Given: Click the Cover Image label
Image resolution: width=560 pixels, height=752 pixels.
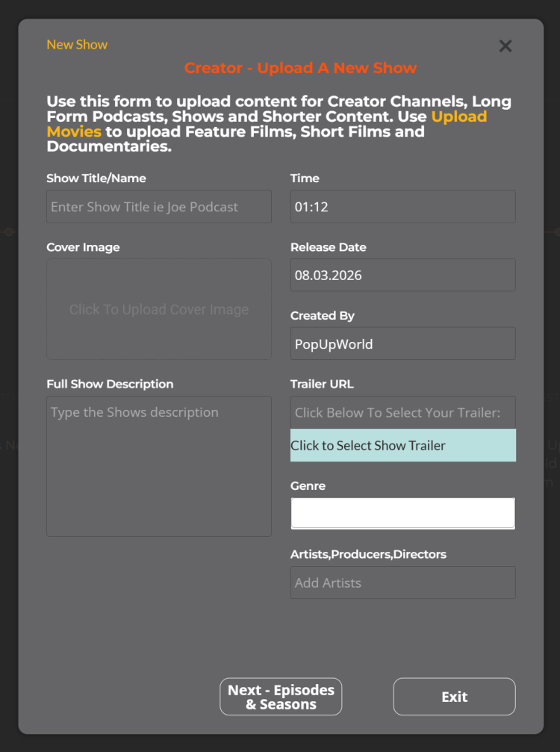Looking at the screenshot, I should coord(83,247).
